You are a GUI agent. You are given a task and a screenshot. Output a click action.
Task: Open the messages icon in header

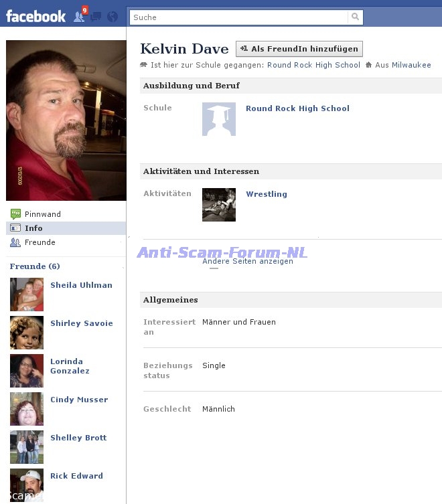tap(96, 16)
